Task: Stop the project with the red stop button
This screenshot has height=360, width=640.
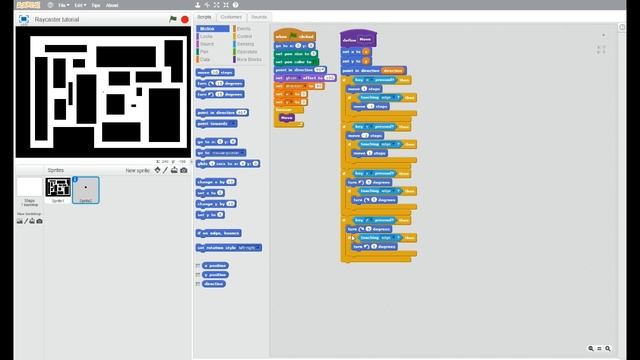Action: (x=185, y=19)
